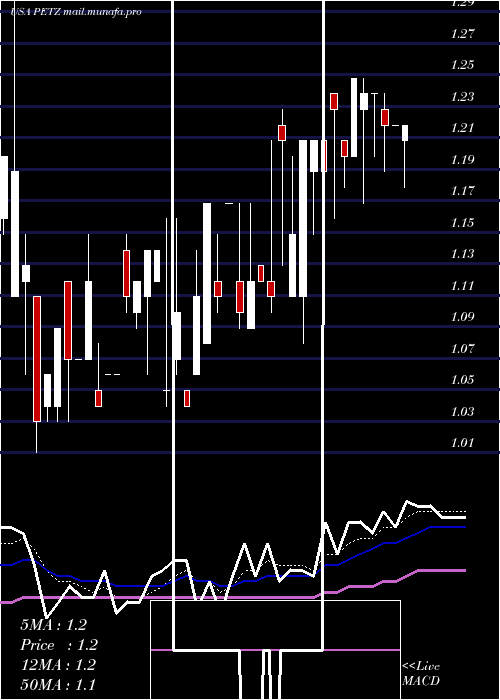Click the last white candlestick on the right
Viewport: 500px width, 700px height.
click(x=405, y=133)
